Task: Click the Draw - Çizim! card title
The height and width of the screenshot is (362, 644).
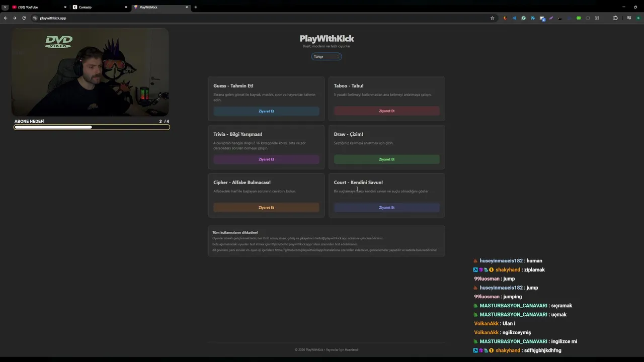Action: (348, 134)
